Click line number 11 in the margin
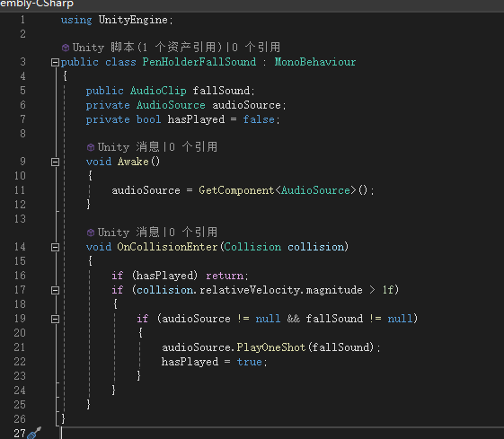 20,190
